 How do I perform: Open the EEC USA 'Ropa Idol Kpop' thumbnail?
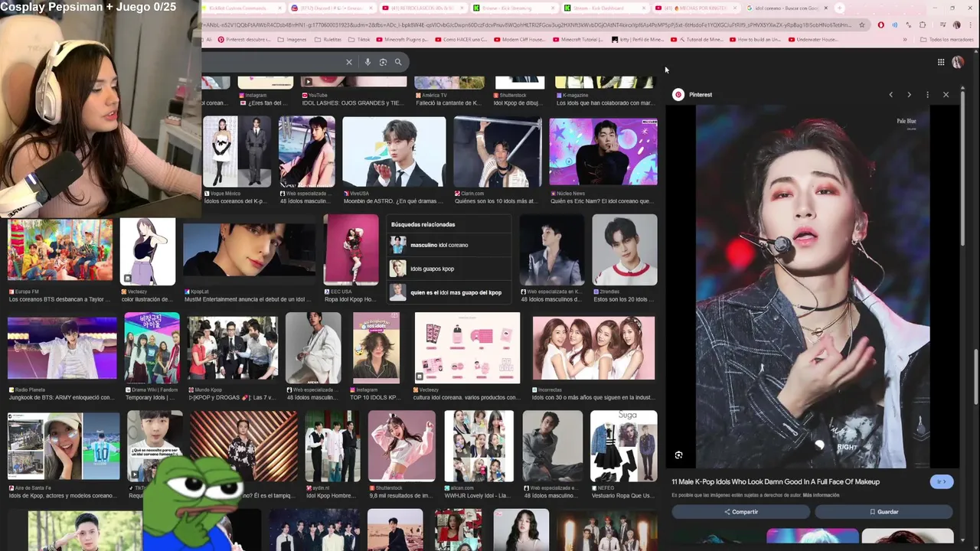pyautogui.click(x=351, y=249)
